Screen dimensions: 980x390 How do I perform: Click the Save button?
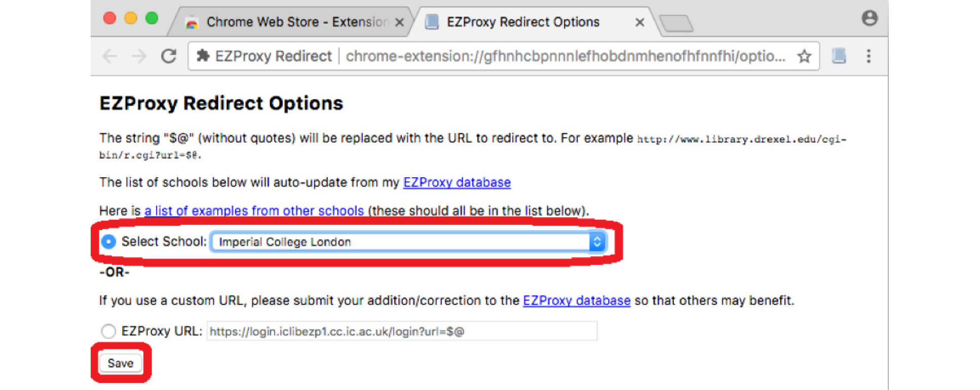coord(121,363)
